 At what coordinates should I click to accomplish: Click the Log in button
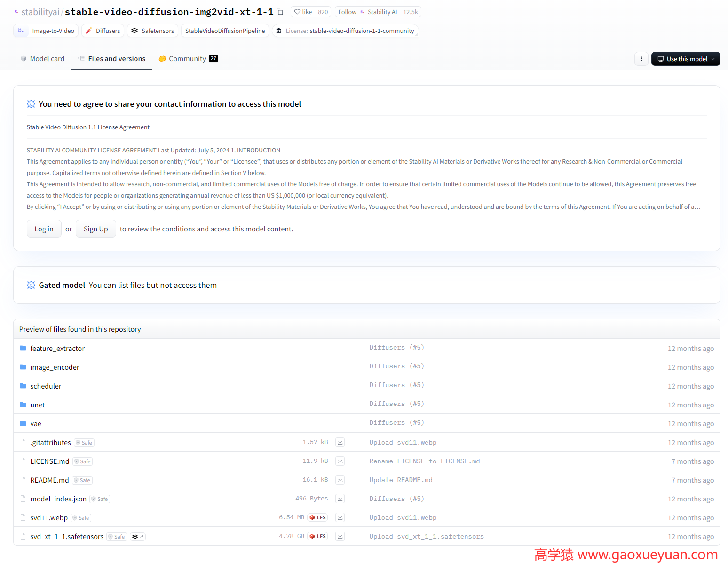[x=44, y=229]
